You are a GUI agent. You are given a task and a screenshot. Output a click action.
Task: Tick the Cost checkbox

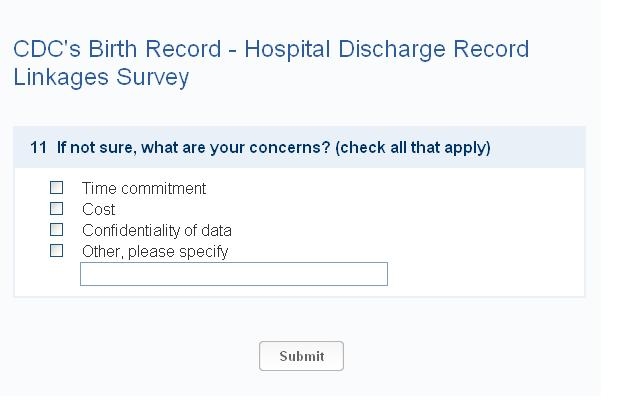(57, 209)
